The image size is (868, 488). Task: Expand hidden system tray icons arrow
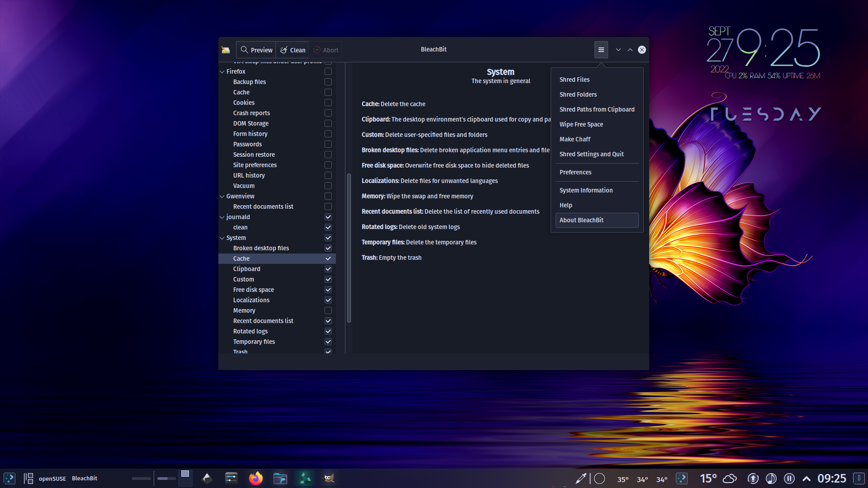[807, 479]
